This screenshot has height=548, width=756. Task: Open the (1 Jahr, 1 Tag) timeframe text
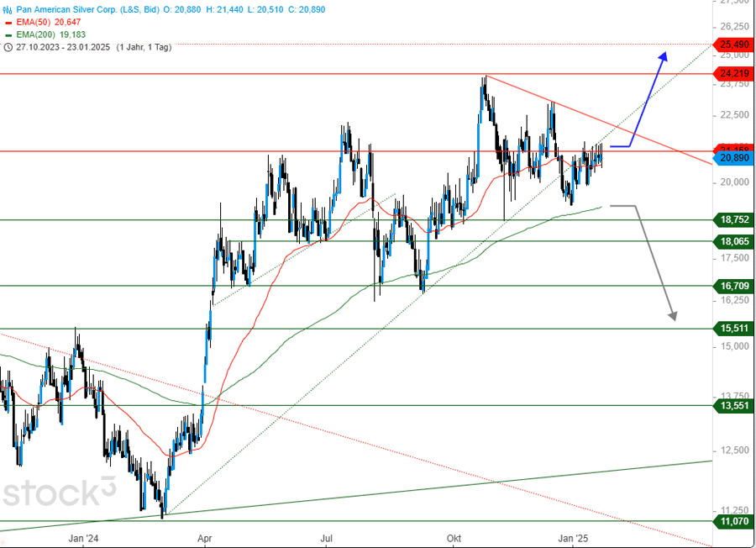[x=144, y=47]
